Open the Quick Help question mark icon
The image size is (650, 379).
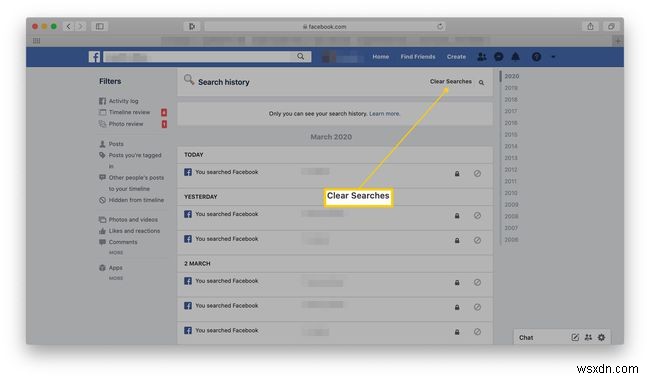536,57
